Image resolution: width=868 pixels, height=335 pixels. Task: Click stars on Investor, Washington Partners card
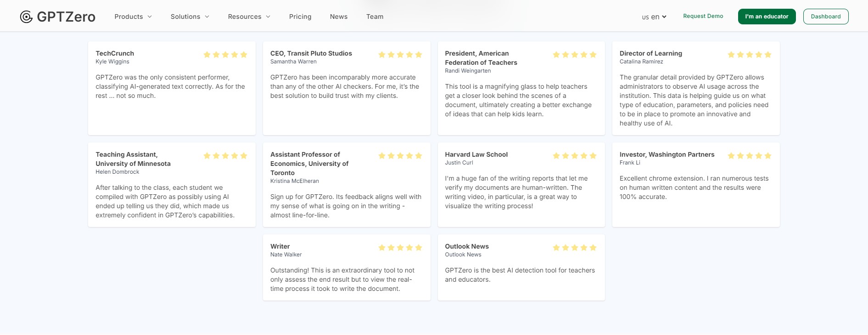(x=749, y=156)
